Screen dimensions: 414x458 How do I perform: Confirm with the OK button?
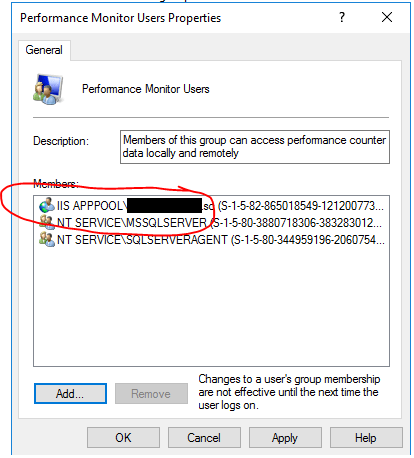coord(123,437)
